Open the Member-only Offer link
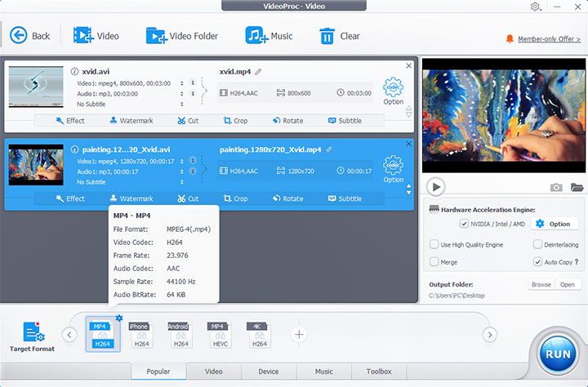The image size is (588, 387). tap(549, 39)
